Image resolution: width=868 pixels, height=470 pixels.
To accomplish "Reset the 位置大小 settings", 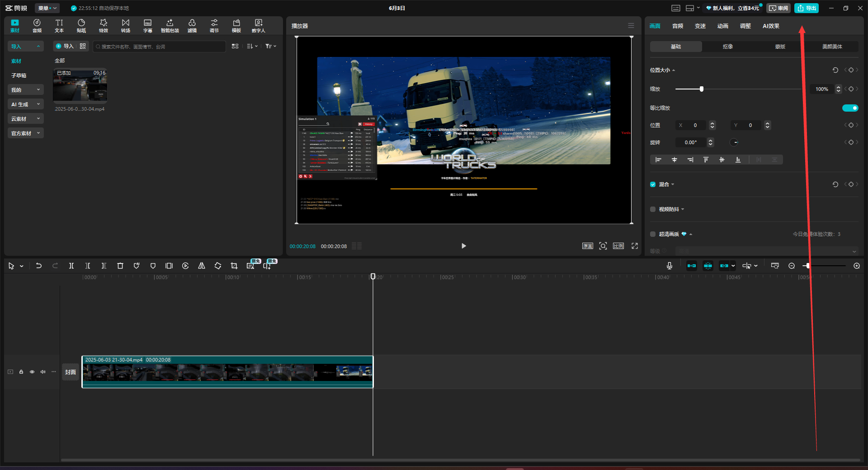I will tap(835, 70).
